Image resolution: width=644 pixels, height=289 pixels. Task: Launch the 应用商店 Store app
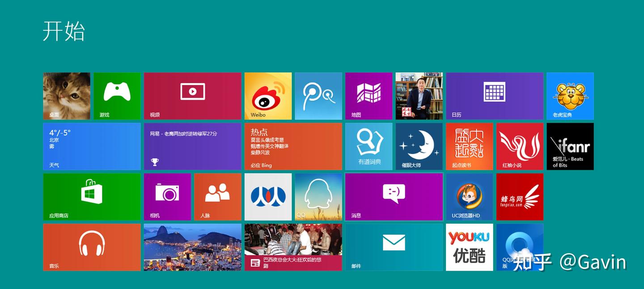tap(92, 197)
